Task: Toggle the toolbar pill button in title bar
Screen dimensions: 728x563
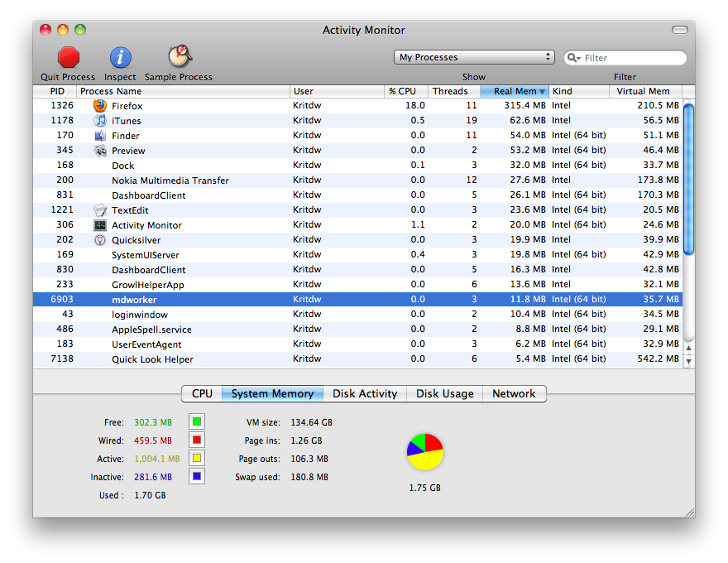Action: click(x=680, y=30)
